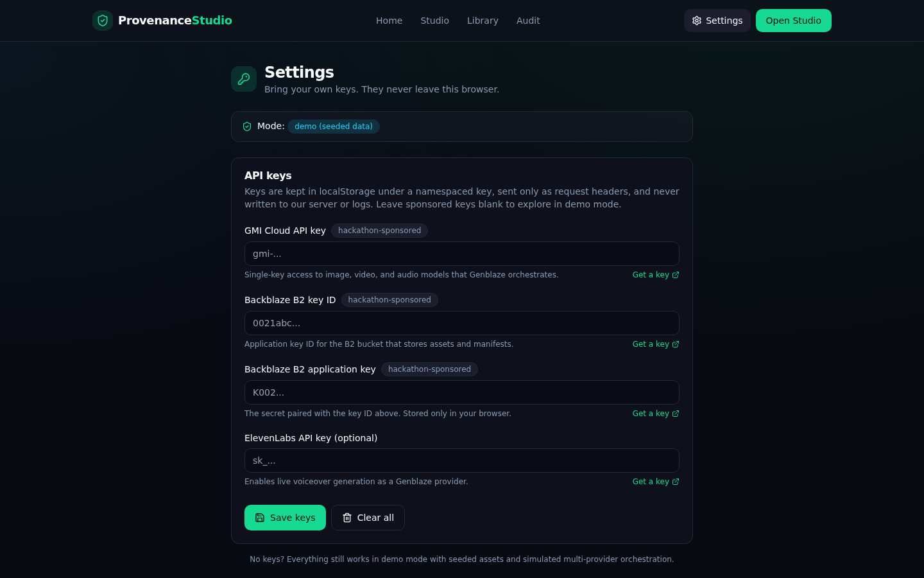Image resolution: width=924 pixels, height=578 pixels.
Task: Focus the ElevenLabs API key field
Action: tap(462, 460)
